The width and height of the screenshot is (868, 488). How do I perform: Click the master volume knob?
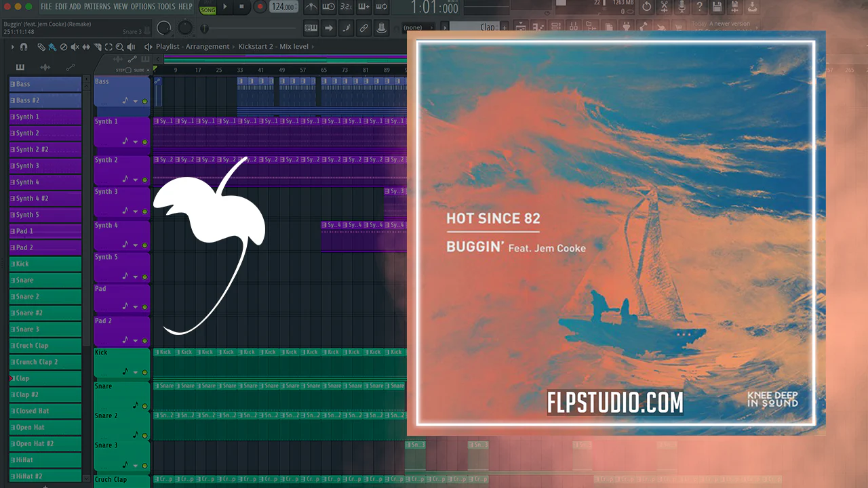pyautogui.click(x=163, y=28)
